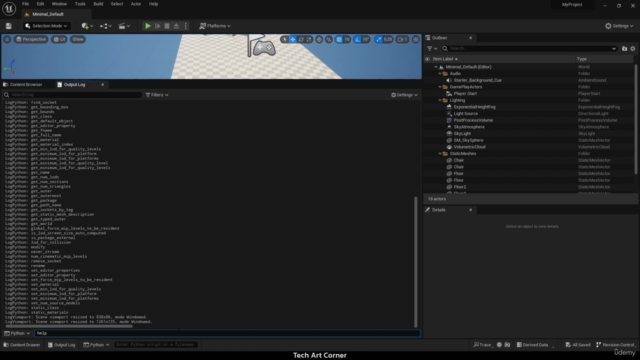This screenshot has width=640, height=360.
Task: Click the All Saved status indicator
Action: [578, 345]
